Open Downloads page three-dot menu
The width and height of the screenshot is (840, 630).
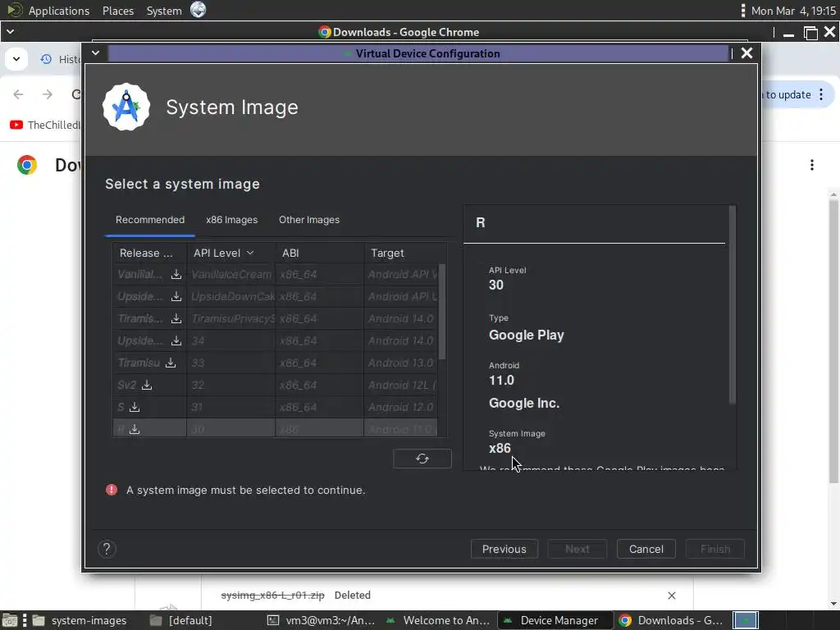click(812, 165)
